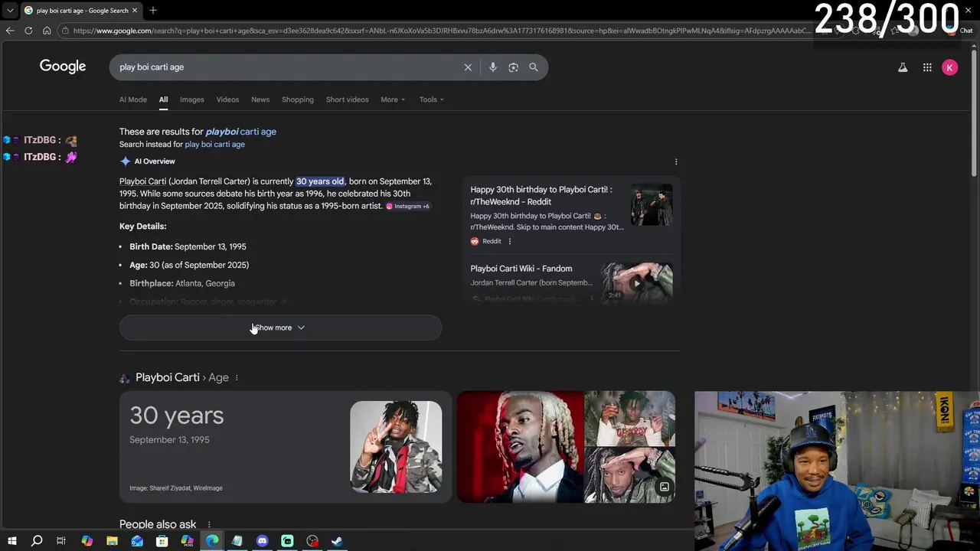This screenshot has width=980, height=551.
Task: Reload the page
Action: pyautogui.click(x=28, y=31)
